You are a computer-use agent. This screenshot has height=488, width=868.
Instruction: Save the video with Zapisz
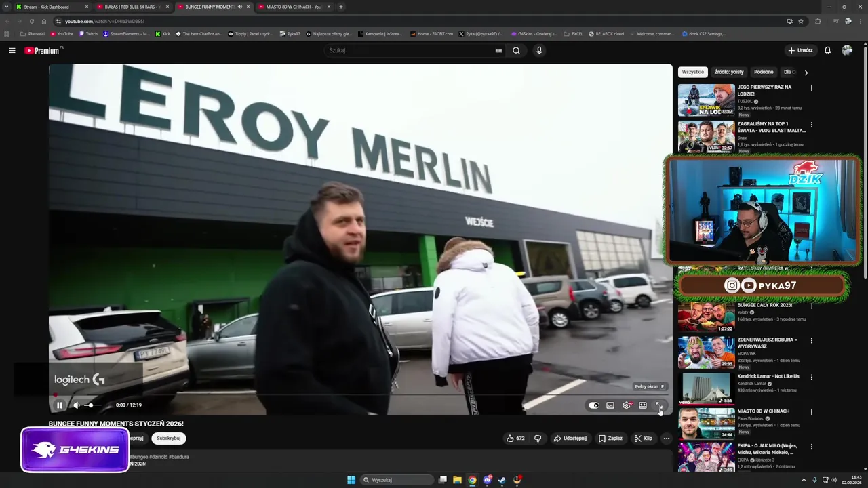click(610, 439)
